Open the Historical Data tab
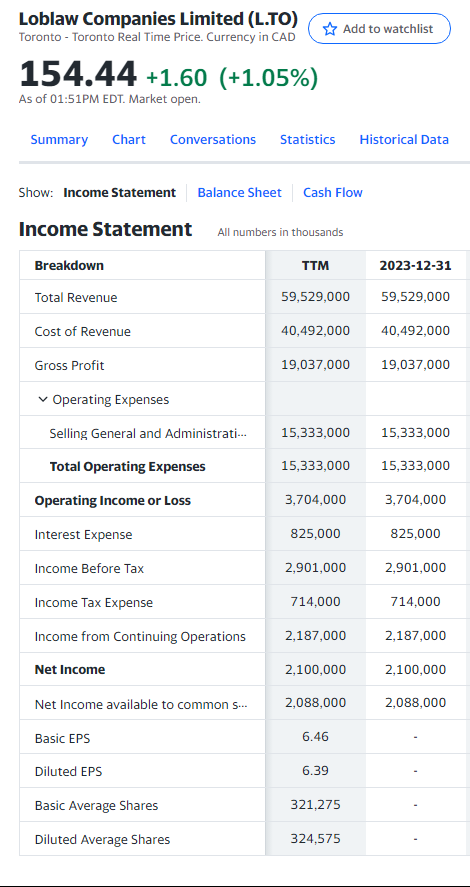 pyautogui.click(x=404, y=140)
